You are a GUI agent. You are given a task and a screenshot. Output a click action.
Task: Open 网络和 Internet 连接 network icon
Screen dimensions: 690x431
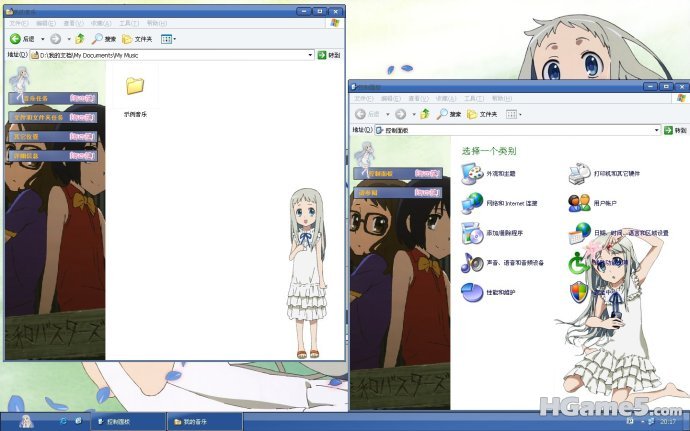pos(472,203)
